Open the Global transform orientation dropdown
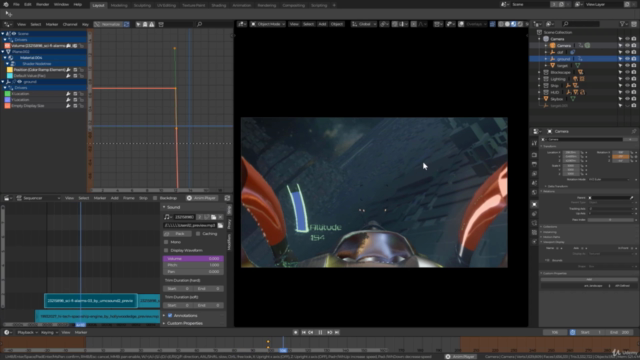640x360 pixels. coord(364,24)
